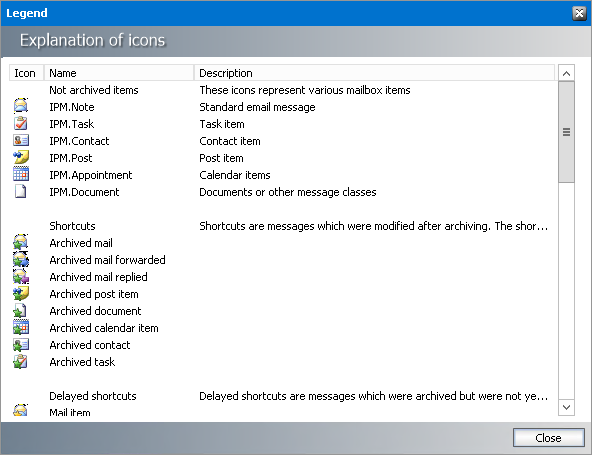This screenshot has width=592, height=455.
Task: Select the Delayed shortcuts row
Action: click(x=282, y=396)
